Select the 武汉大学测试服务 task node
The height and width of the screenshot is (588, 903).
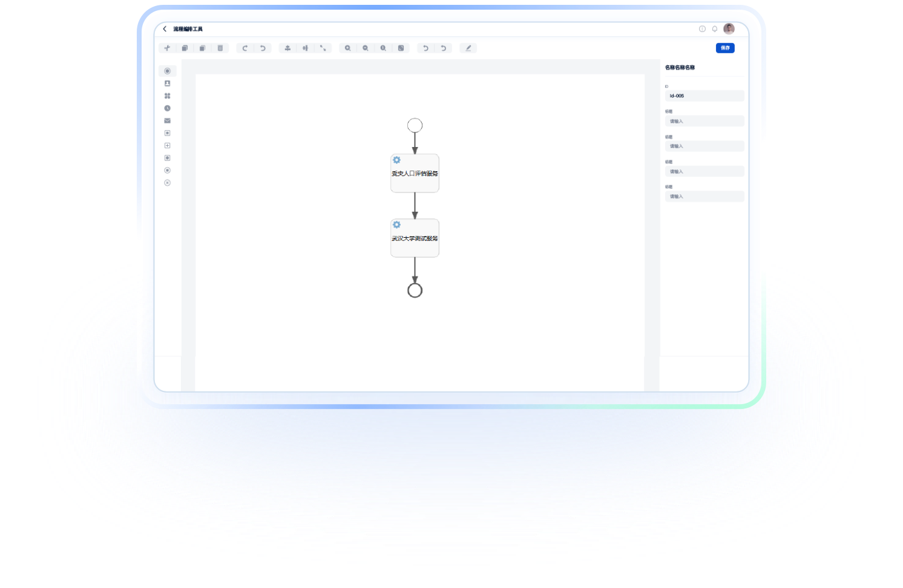click(x=415, y=238)
